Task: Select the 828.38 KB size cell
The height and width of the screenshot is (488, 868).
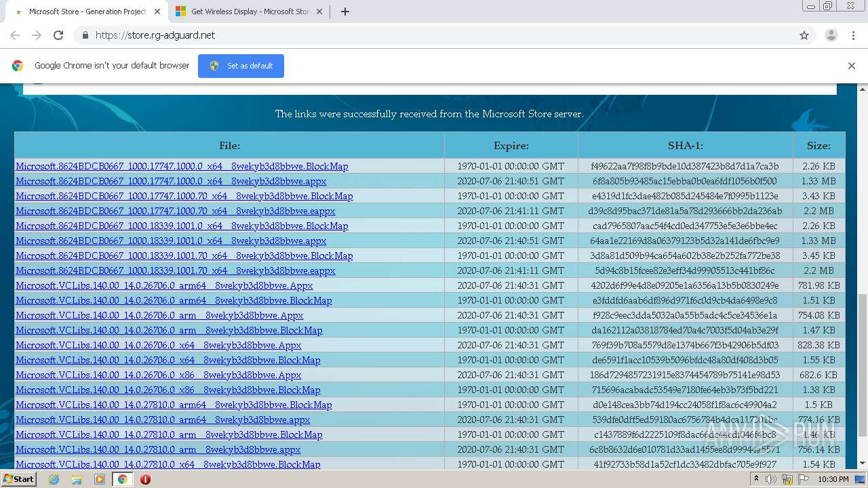Action: click(x=818, y=345)
